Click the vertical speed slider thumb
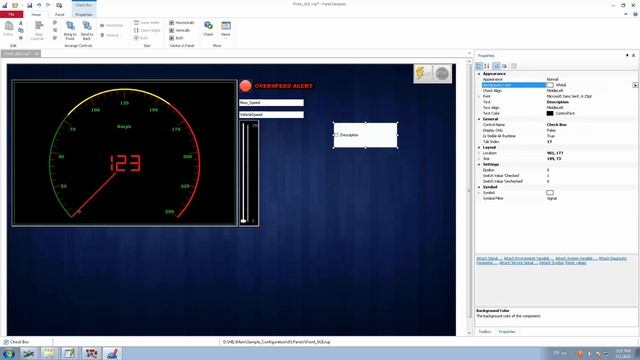The height and width of the screenshot is (360, 640). [x=244, y=221]
